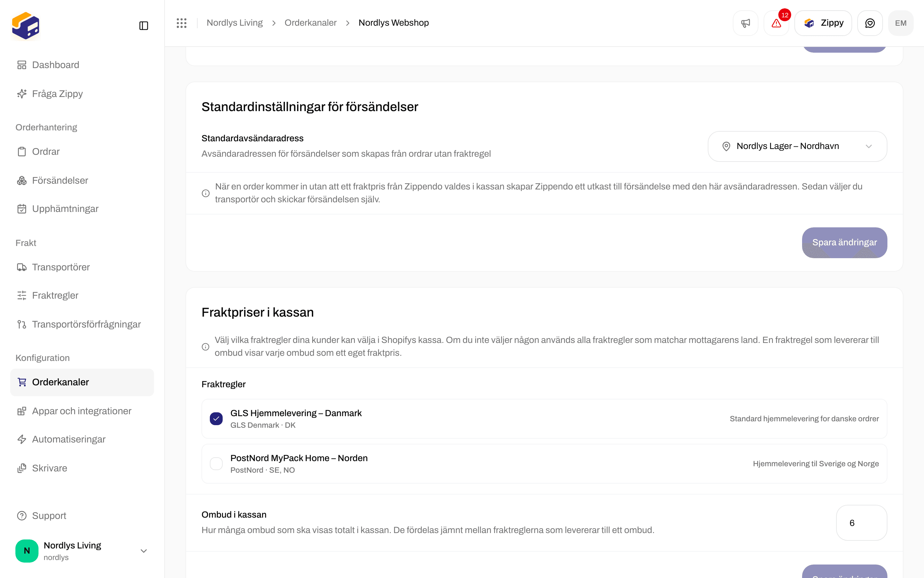The width and height of the screenshot is (924, 578).
Task: Click the Orderkanaler cart icon
Action: click(22, 382)
